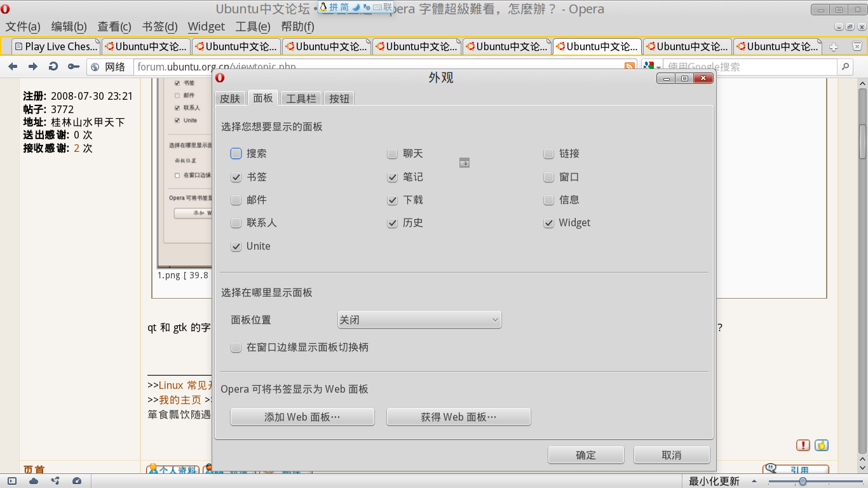Click the password wand key icon
This screenshot has width=868, height=488.
click(74, 67)
